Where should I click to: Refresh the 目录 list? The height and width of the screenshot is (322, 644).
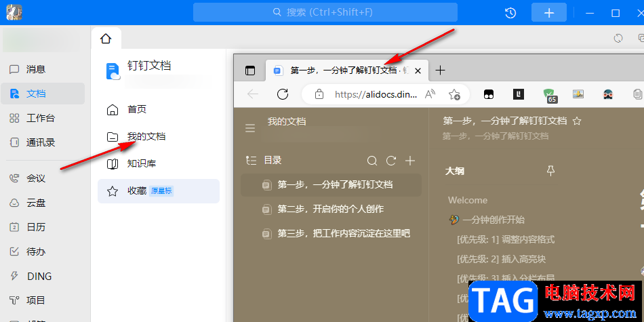tap(391, 161)
